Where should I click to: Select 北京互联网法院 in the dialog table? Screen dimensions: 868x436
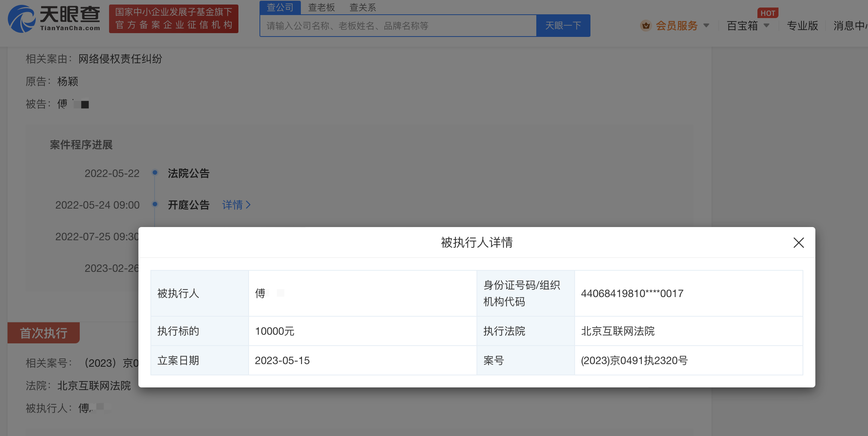618,331
